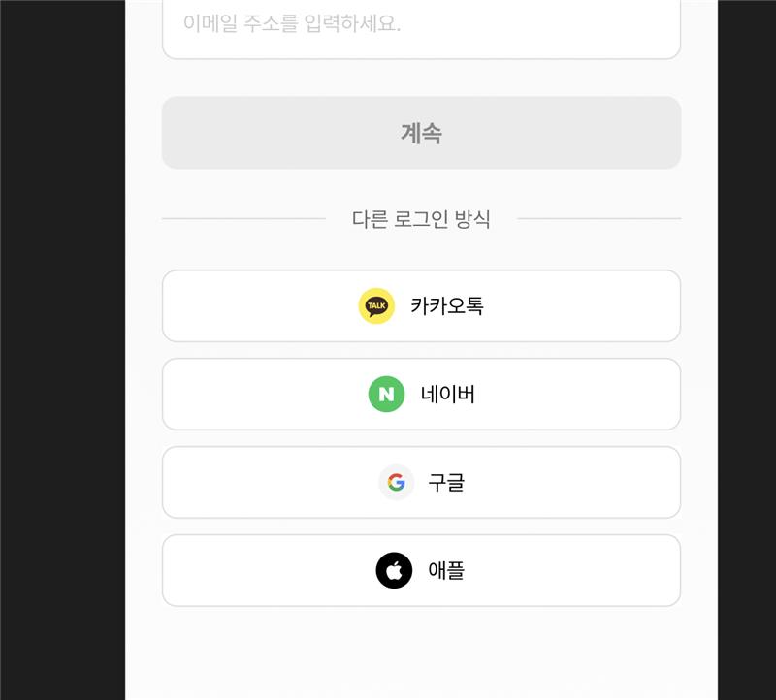Select the 네이버 text label
The height and width of the screenshot is (700, 776).
click(x=448, y=395)
